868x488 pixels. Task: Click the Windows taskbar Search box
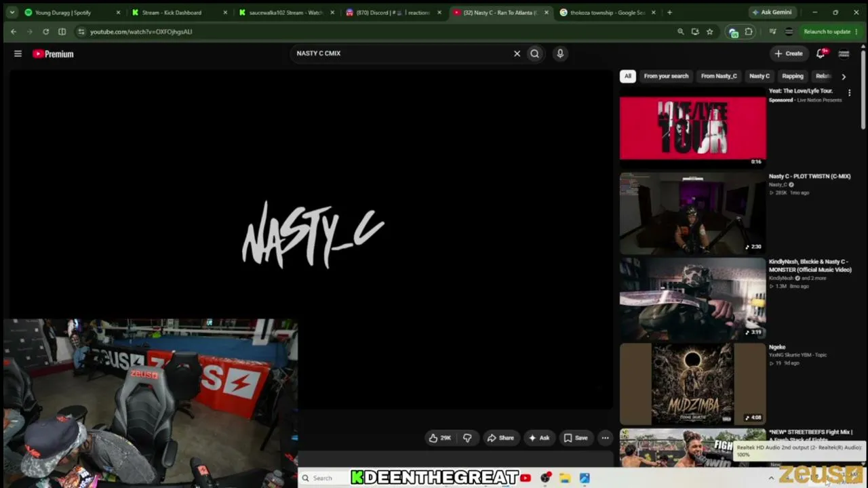point(323,479)
